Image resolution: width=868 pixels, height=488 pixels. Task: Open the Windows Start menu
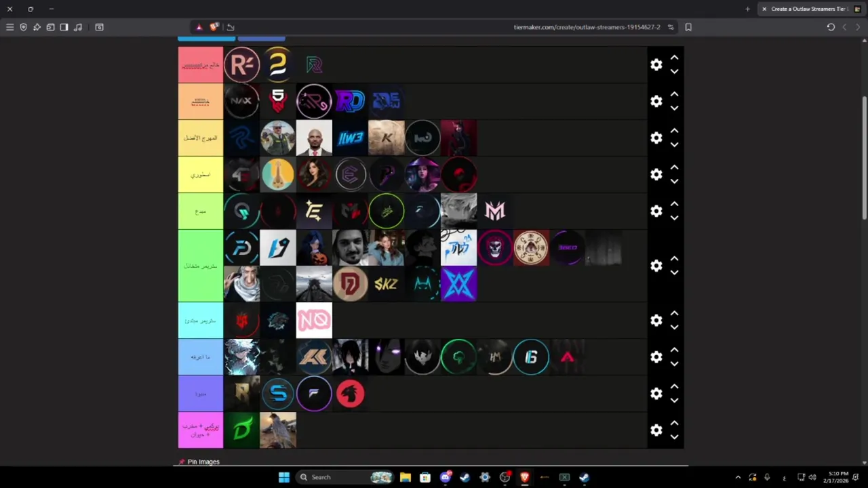click(x=284, y=477)
